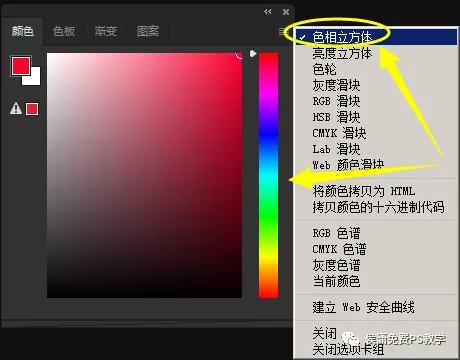The image size is (460, 360).
Task: Switch to the 颜色 tab
Action: point(23,31)
